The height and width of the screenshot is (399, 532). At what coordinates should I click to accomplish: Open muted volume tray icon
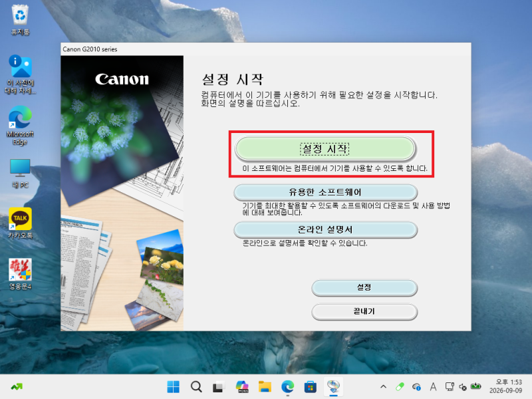(463, 387)
